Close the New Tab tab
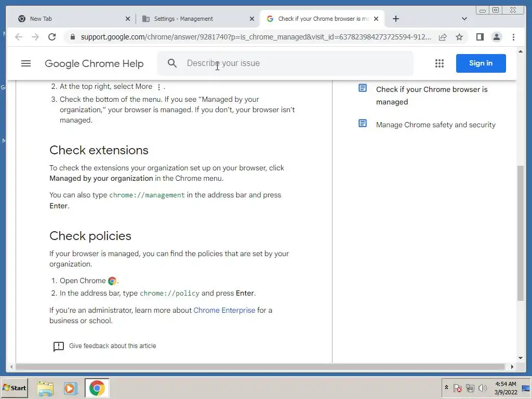 pyautogui.click(x=128, y=19)
